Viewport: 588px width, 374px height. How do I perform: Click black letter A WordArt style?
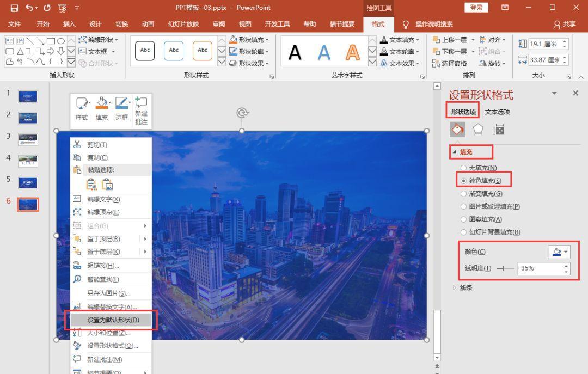pyautogui.click(x=295, y=52)
